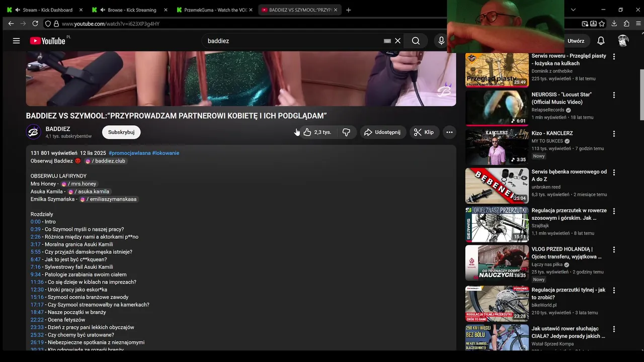Open options for Regulacja przerzutki tylnej video
This screenshot has width=644, height=362.
point(614,291)
